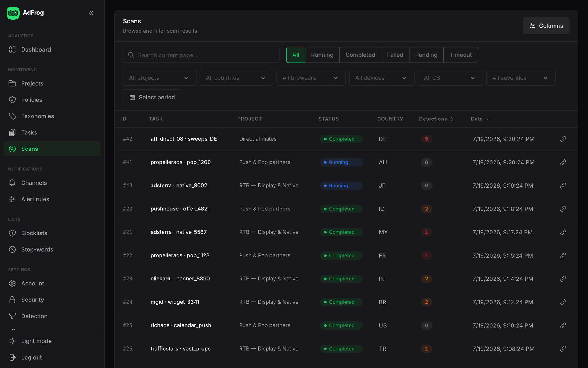The width and height of the screenshot is (588, 368).
Task: Open the Log out link
Action: [x=52, y=357]
